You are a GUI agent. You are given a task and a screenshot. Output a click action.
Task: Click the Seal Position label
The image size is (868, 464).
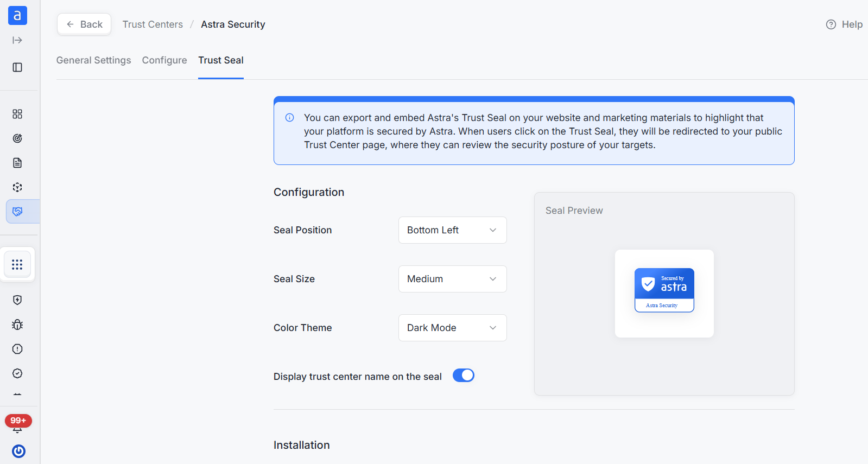tap(302, 230)
